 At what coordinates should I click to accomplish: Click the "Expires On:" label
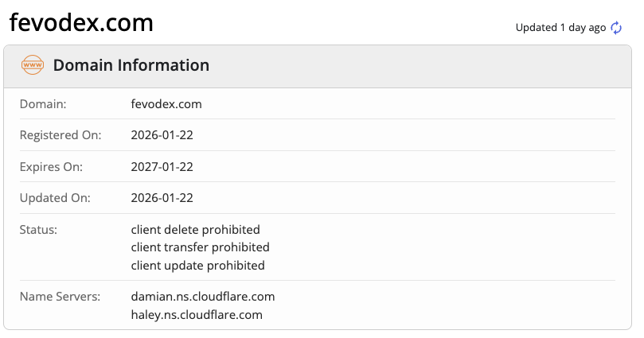point(51,167)
